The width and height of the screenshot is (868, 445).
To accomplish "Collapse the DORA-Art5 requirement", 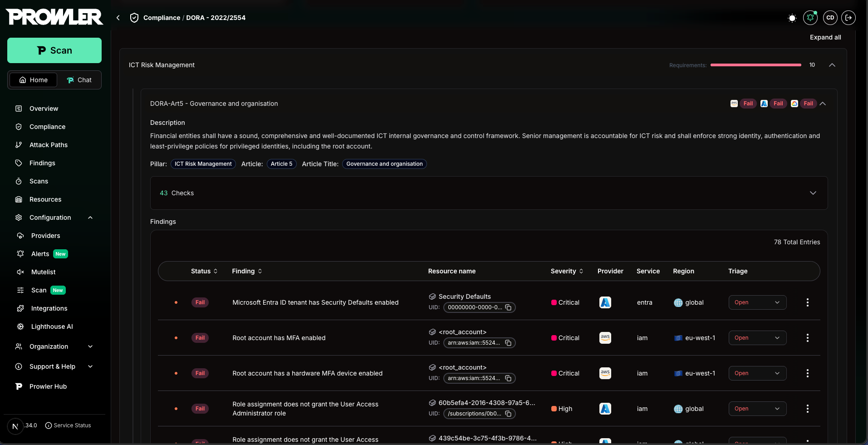I will pos(823,104).
